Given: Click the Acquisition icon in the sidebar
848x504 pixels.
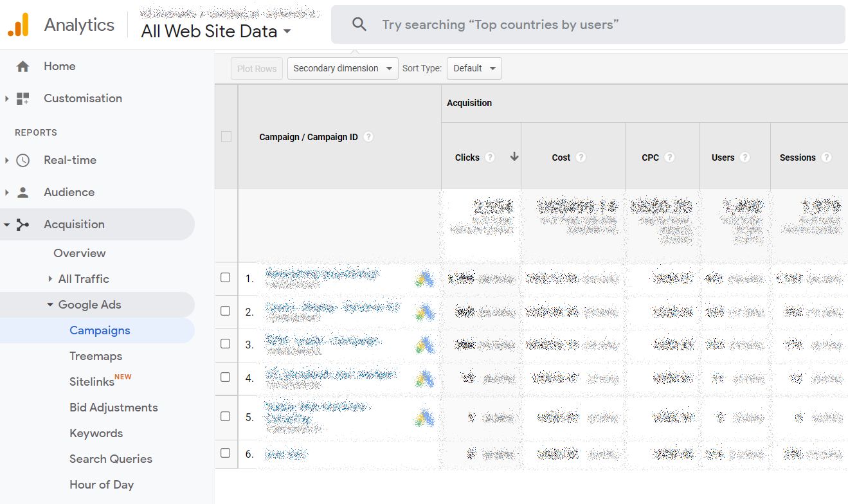Looking at the screenshot, I should point(24,224).
